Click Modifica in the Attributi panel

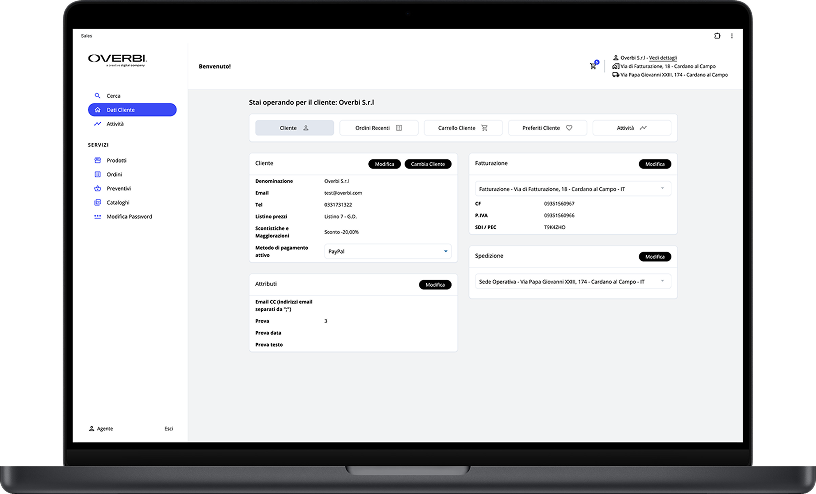pos(435,285)
